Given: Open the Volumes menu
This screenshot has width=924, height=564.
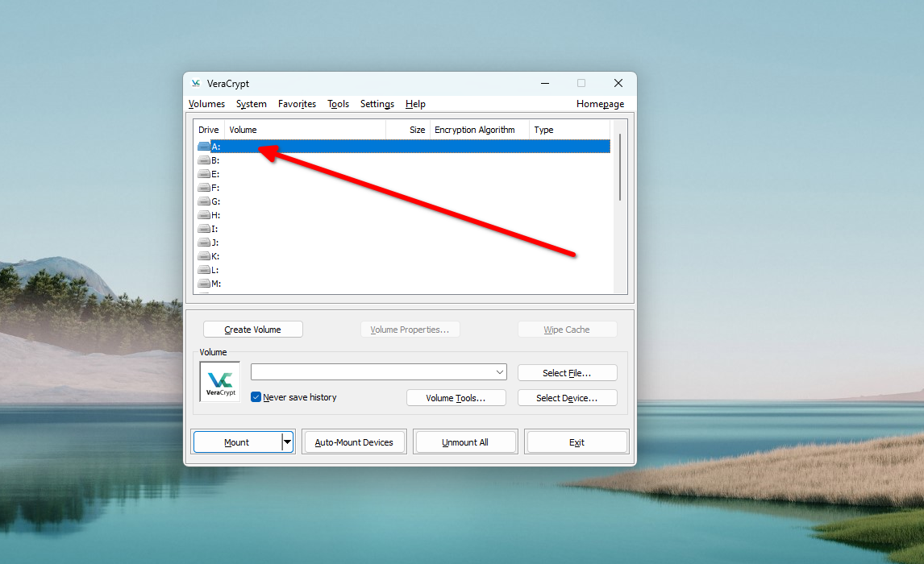Looking at the screenshot, I should click(206, 104).
